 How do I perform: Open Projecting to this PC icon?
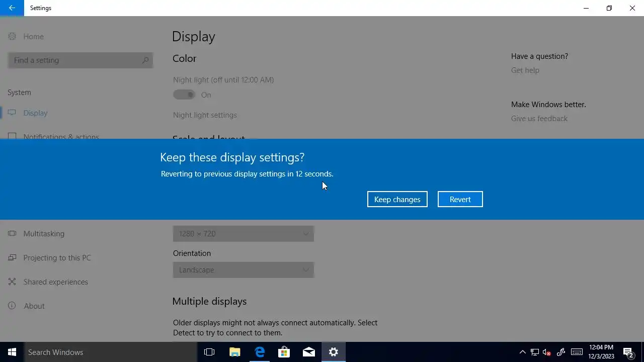12,257
